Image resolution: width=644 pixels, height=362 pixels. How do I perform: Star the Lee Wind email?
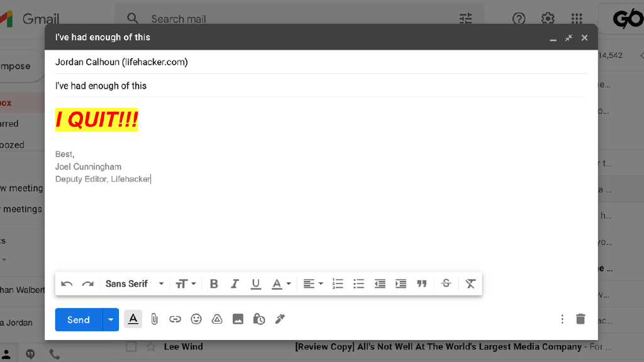[x=151, y=347]
